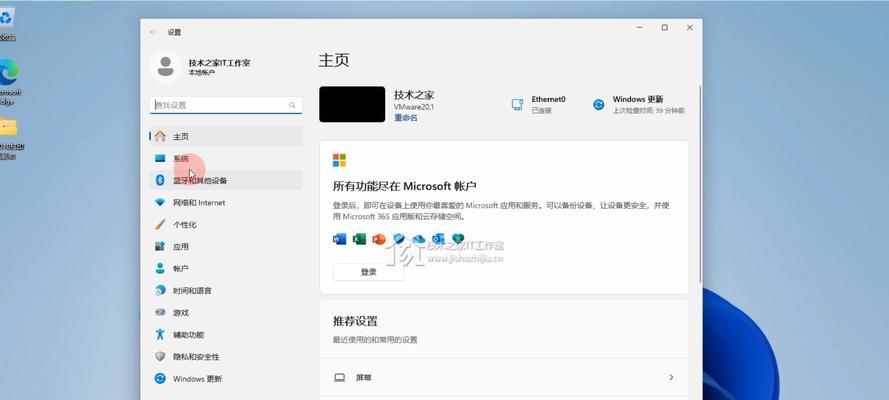Open the 主页 sidebar item
This screenshot has height=400, width=889.
[226, 137]
